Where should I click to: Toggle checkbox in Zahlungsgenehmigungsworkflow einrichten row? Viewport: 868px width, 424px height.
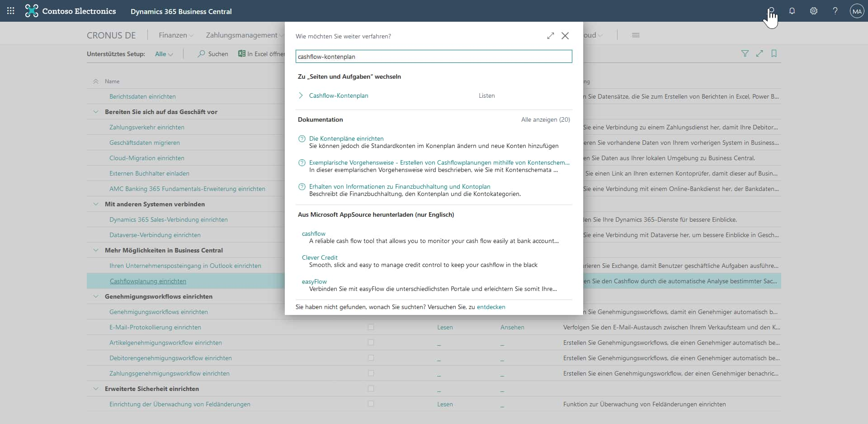coord(371,373)
